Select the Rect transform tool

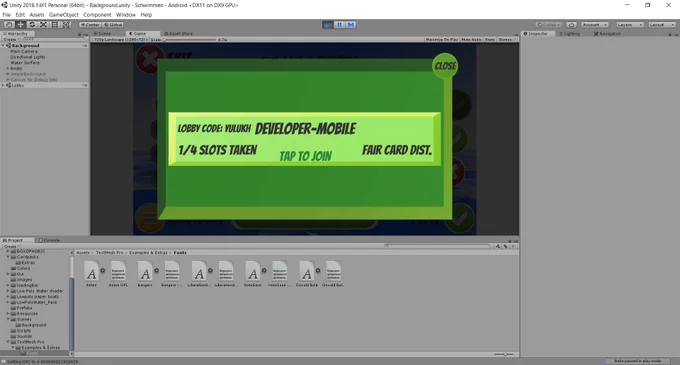tap(55, 25)
